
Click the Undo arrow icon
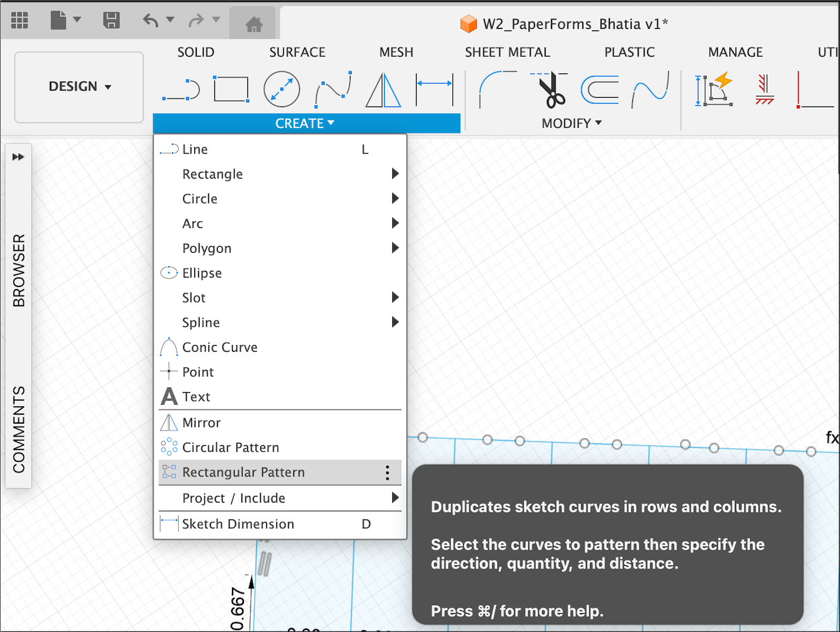[x=150, y=21]
